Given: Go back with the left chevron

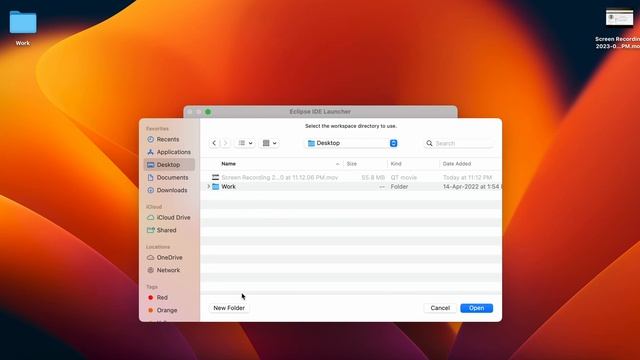Looking at the screenshot, I should pos(214,143).
